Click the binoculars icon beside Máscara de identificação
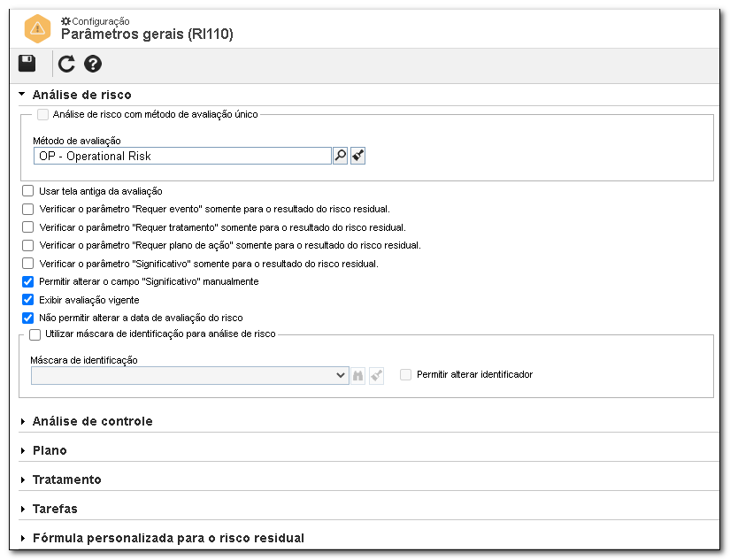The image size is (730, 560). coord(358,376)
